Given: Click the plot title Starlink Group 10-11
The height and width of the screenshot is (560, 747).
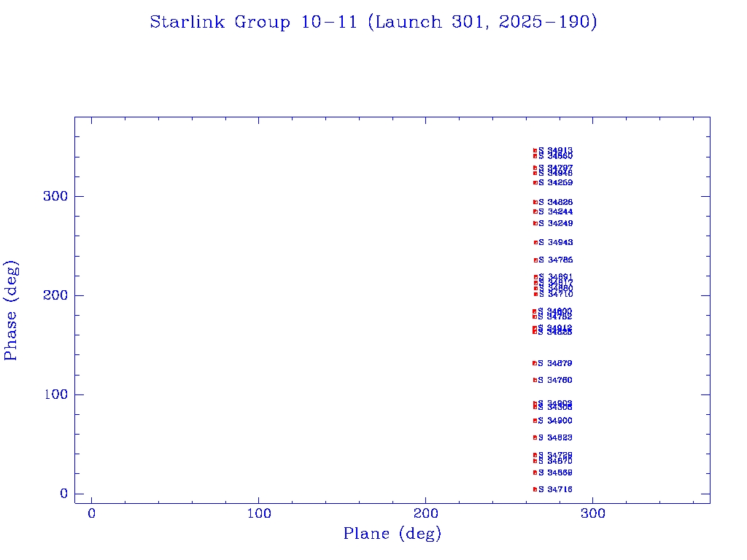Looking at the screenshot, I should click(373, 23).
